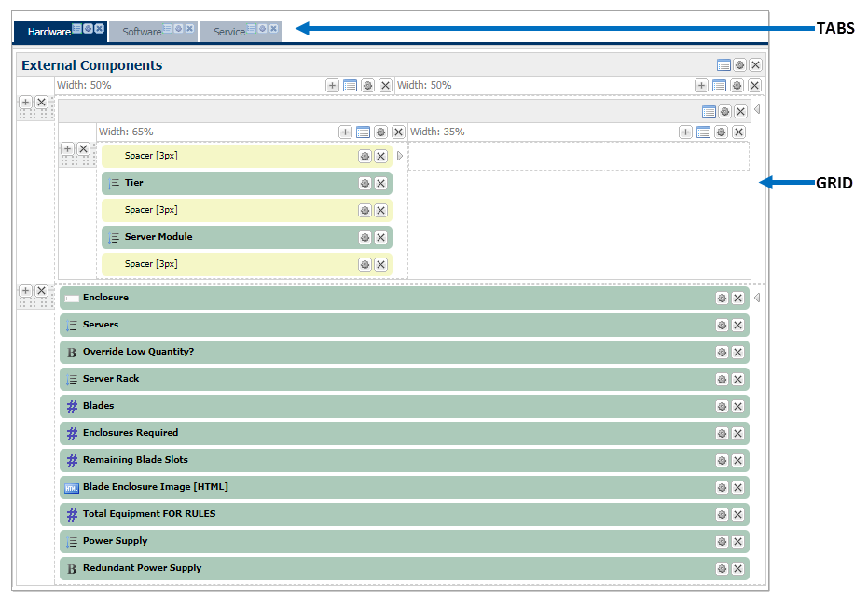868x599 pixels.
Task: Collapse the Enclosure row section via its side arrow
Action: (x=757, y=297)
